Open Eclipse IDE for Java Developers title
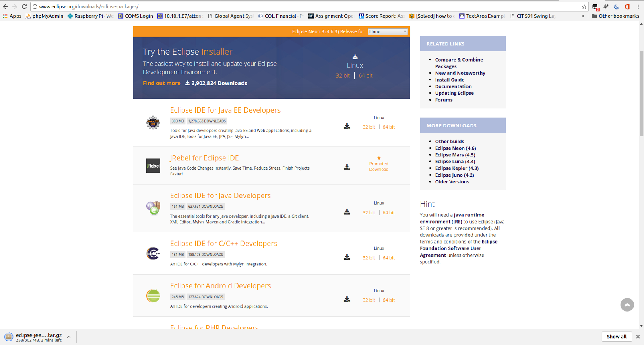The image size is (644, 345). point(220,195)
